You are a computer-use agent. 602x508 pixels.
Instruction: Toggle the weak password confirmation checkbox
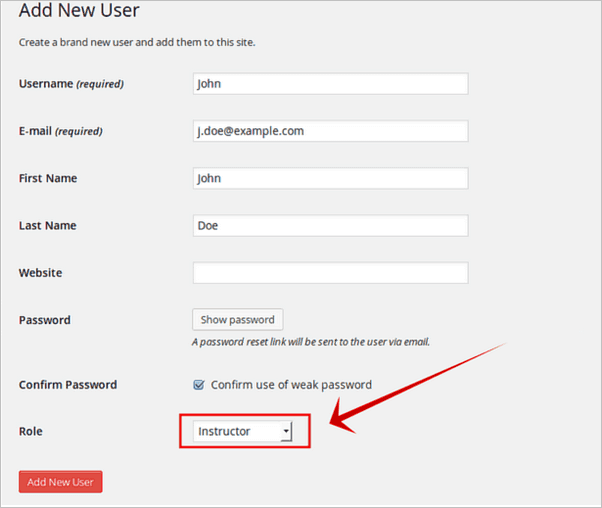point(199,384)
